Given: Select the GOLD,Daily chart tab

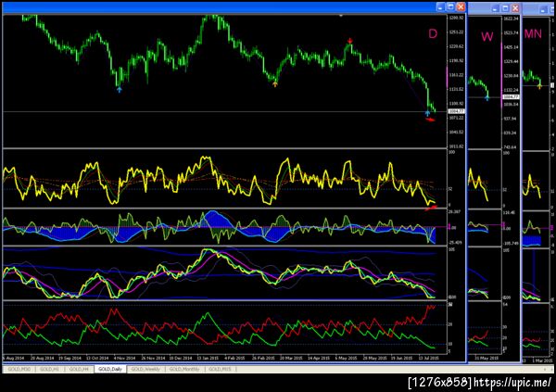Looking at the screenshot, I should (110, 370).
